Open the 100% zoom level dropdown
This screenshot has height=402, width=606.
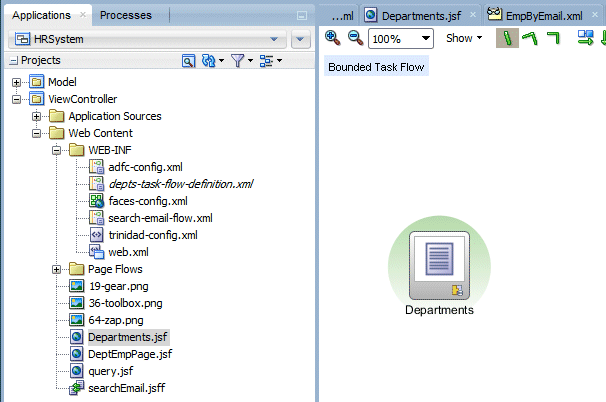point(425,38)
